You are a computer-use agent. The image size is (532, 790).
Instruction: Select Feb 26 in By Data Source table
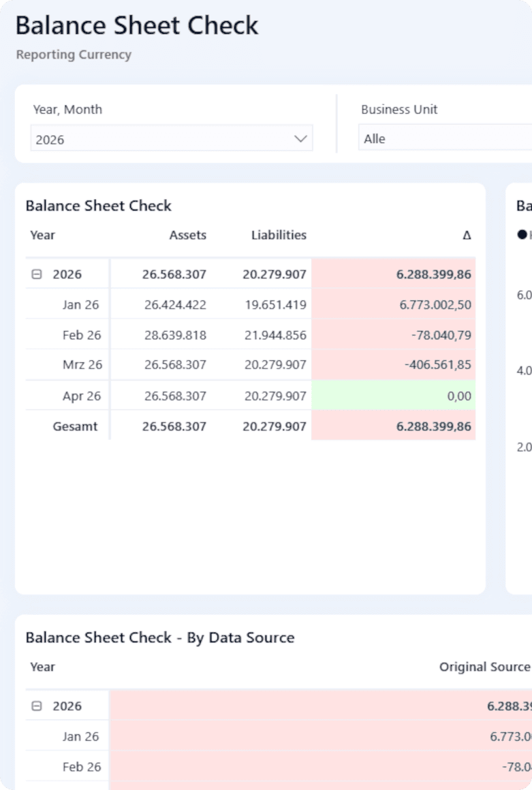(82, 767)
